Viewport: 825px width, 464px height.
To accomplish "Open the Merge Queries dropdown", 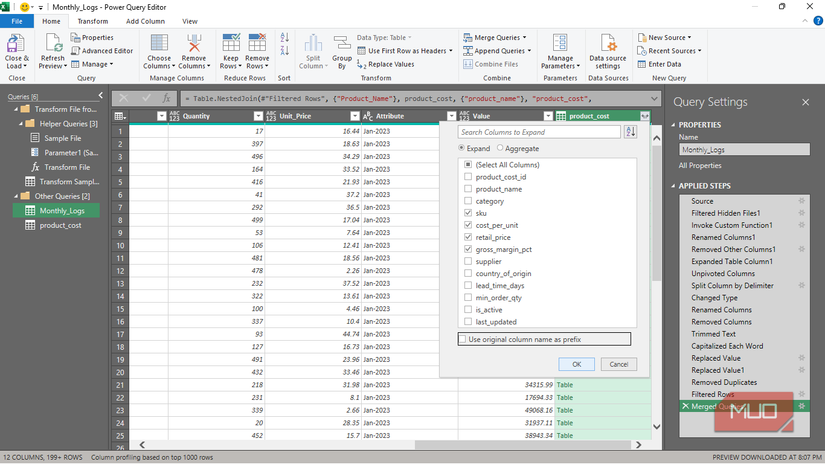I will click(524, 37).
